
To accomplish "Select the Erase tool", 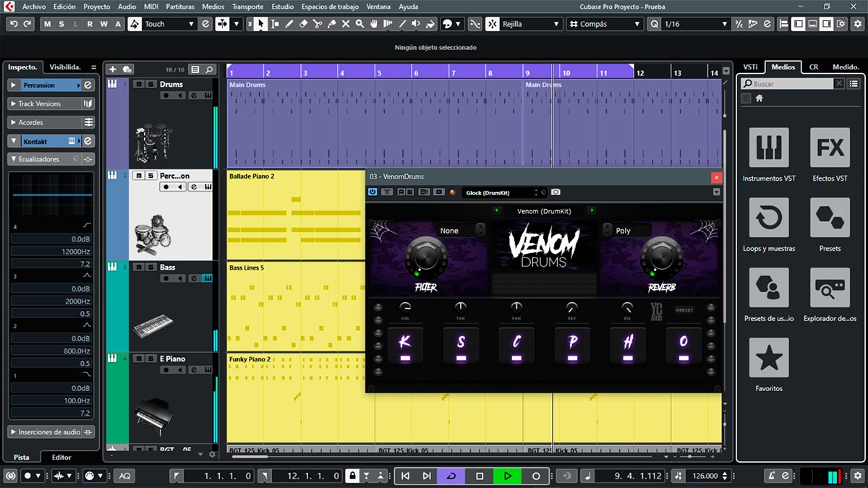I will point(304,24).
